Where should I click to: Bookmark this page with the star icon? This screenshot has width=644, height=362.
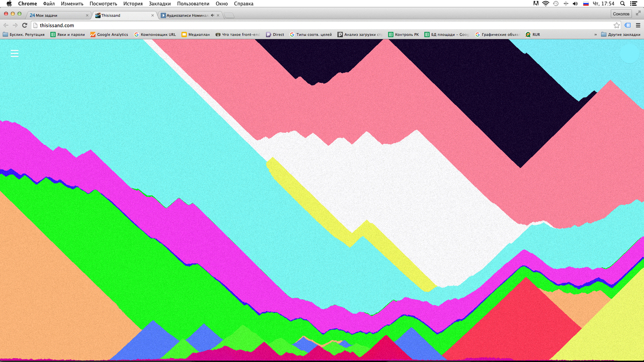click(617, 25)
